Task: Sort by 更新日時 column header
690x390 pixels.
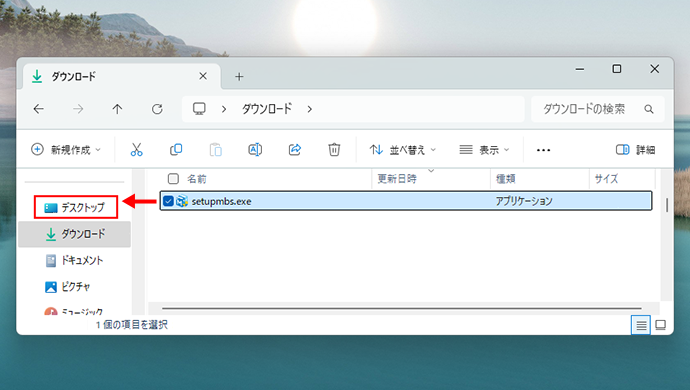Action: [x=397, y=179]
